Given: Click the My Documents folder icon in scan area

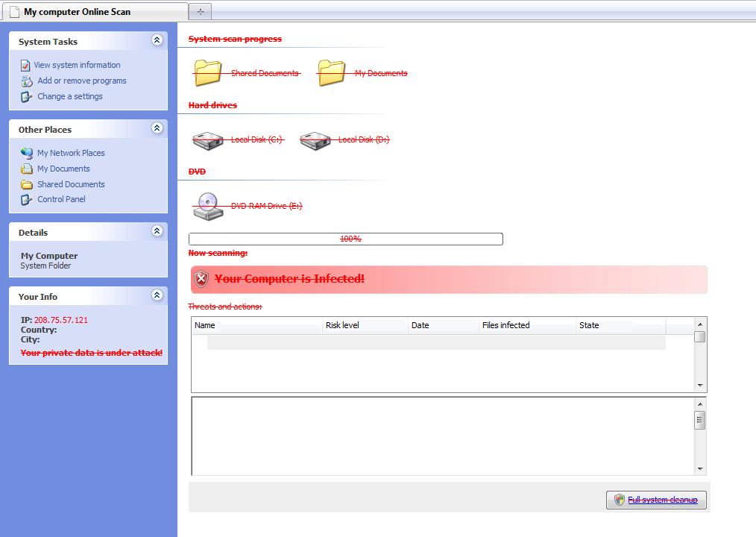Looking at the screenshot, I should [x=332, y=73].
